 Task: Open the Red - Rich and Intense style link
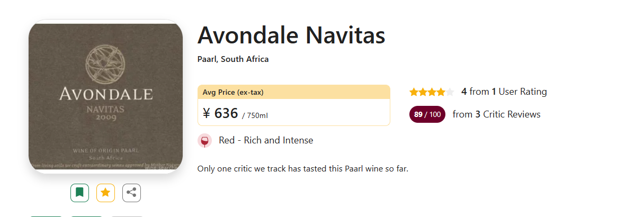point(265,140)
